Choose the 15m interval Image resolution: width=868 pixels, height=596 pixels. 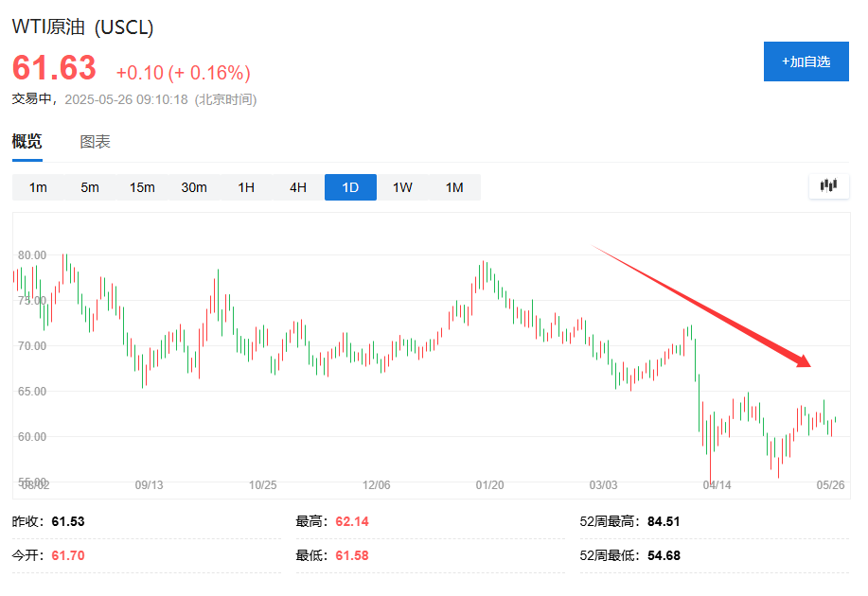coord(142,187)
